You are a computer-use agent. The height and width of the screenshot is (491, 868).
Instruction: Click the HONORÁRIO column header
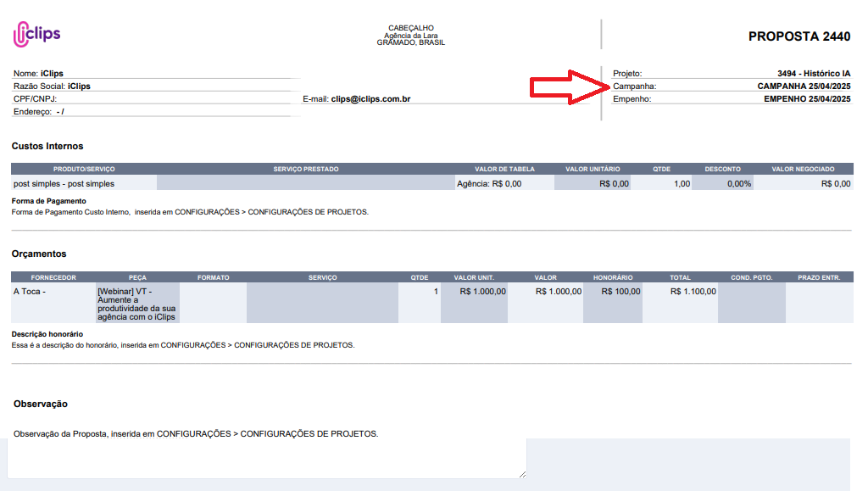[613, 278]
